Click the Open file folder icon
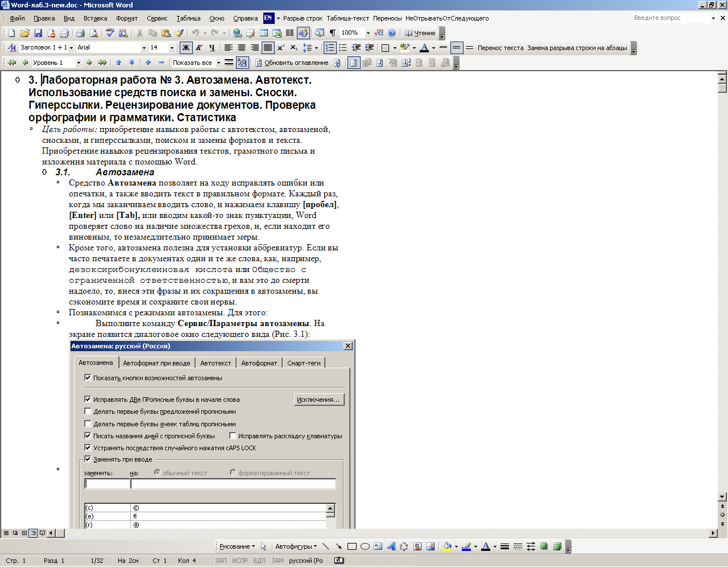Image resolution: width=728 pixels, height=568 pixels. 25,33
